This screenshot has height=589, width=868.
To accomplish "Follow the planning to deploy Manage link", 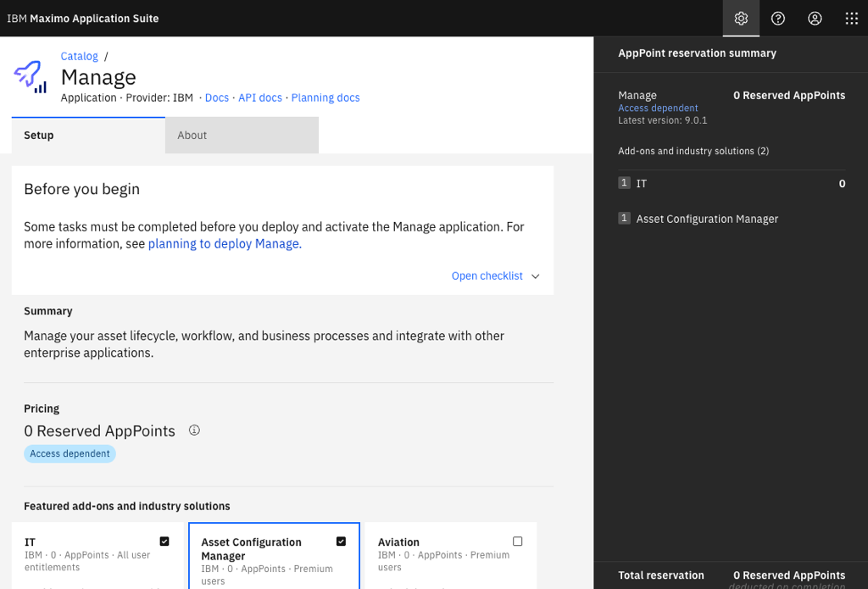I will (224, 244).
